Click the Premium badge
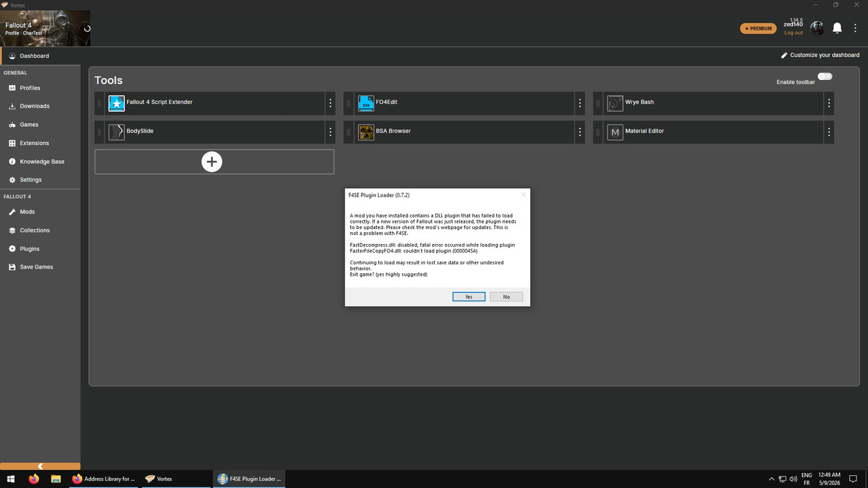 pos(758,28)
